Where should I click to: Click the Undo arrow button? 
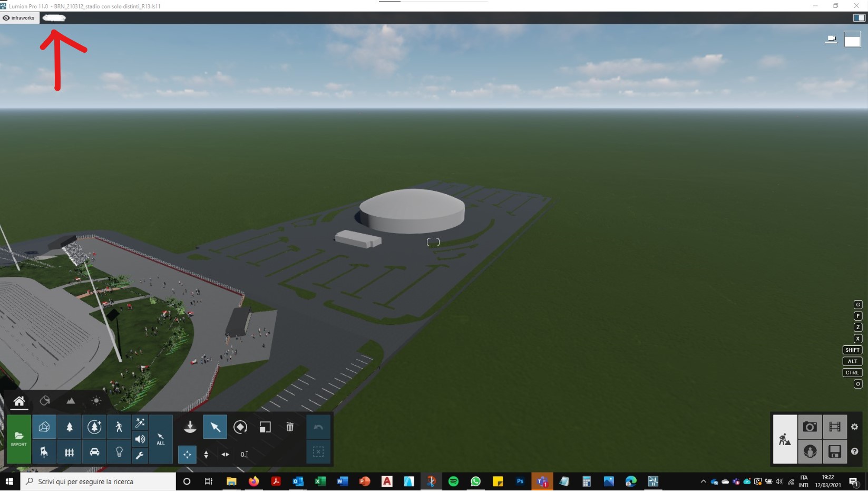318,427
